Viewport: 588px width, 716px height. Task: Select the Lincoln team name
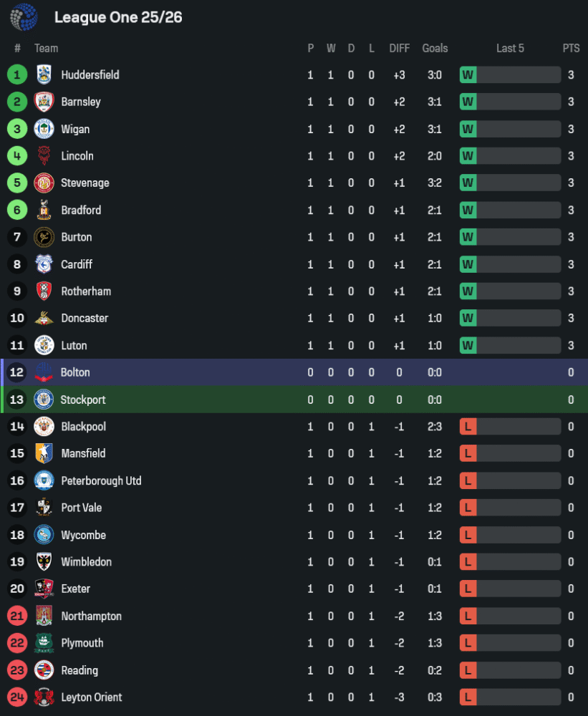77,156
